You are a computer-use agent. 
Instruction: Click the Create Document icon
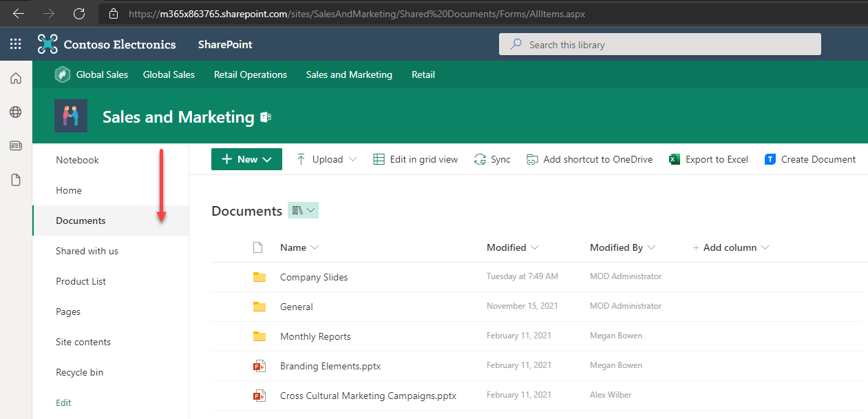click(770, 159)
